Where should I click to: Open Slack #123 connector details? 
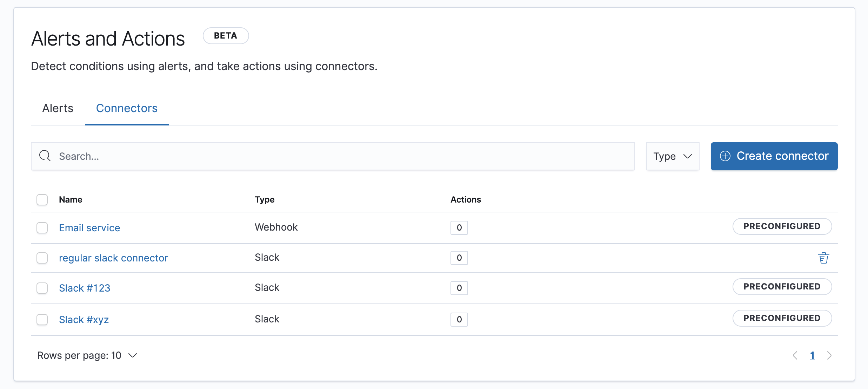click(85, 287)
